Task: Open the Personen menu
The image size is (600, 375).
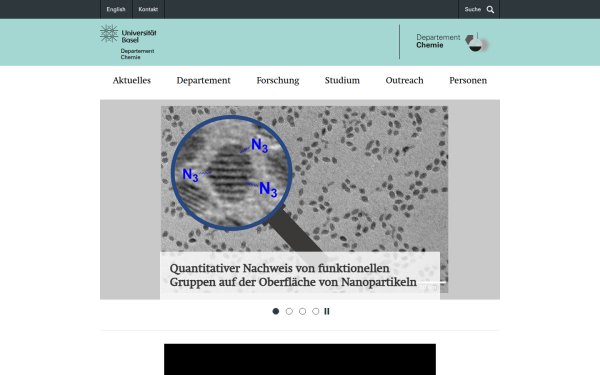Action: [468, 80]
